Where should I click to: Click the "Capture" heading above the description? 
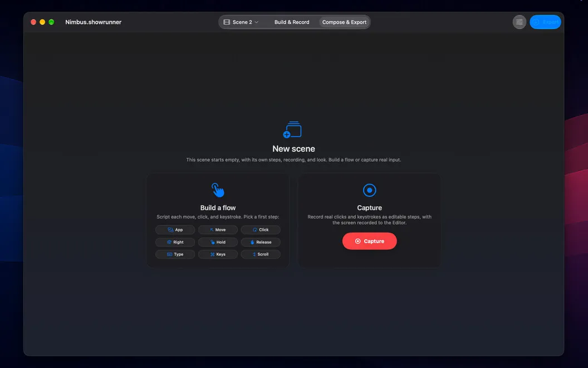(x=369, y=207)
